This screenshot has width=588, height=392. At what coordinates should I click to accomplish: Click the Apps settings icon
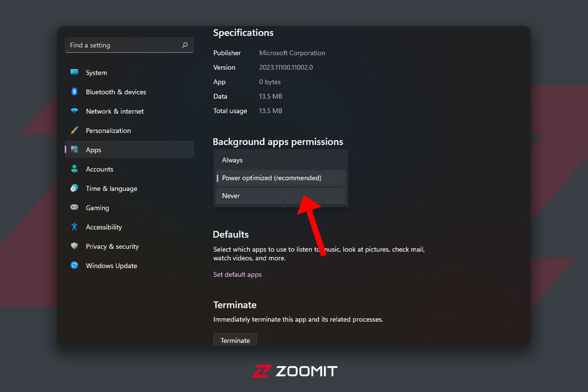[75, 150]
